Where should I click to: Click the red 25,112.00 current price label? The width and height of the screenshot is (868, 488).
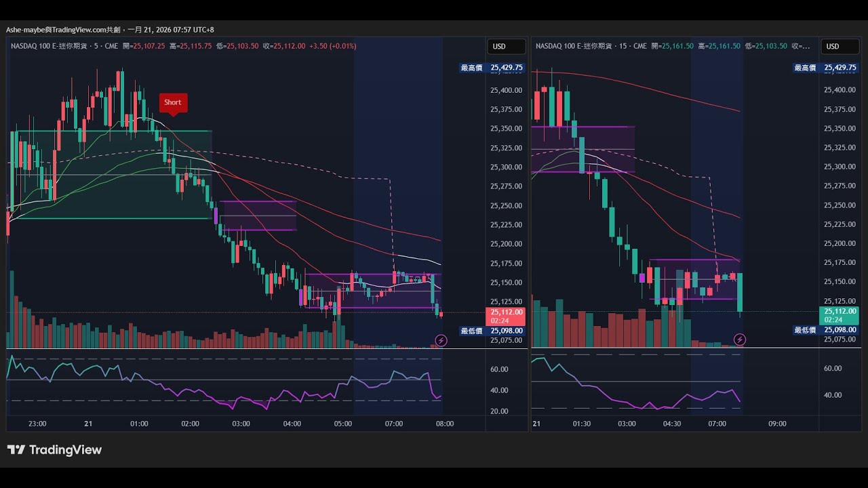(505, 317)
